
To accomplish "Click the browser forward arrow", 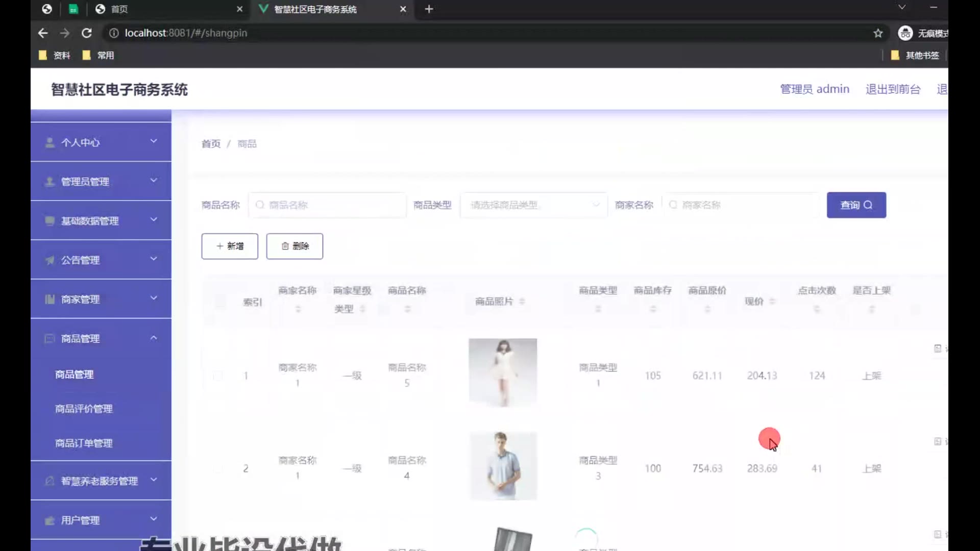I will point(65,33).
